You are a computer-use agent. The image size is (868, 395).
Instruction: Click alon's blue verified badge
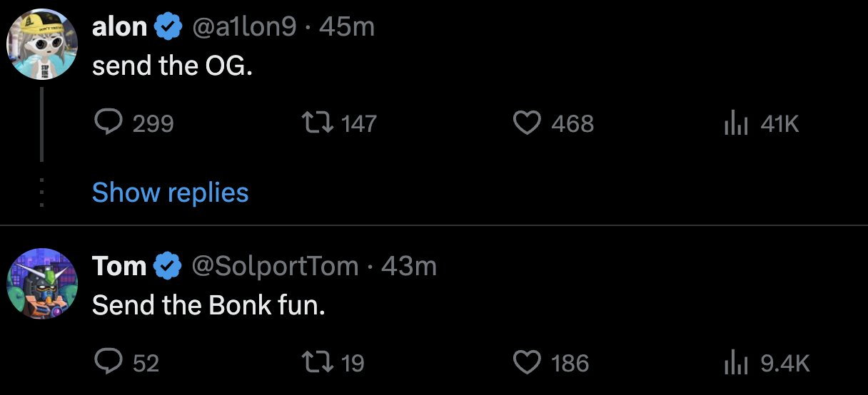pos(168,27)
